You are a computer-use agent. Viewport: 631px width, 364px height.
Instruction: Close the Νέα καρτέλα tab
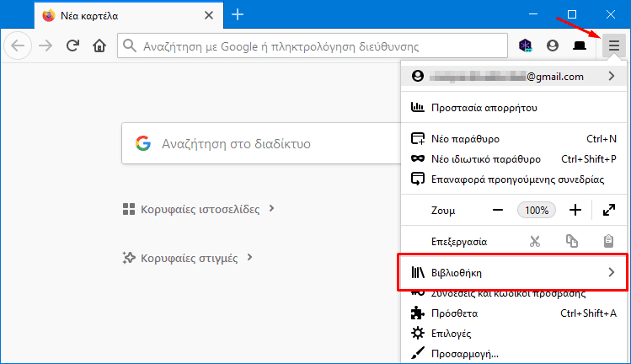click(x=208, y=16)
